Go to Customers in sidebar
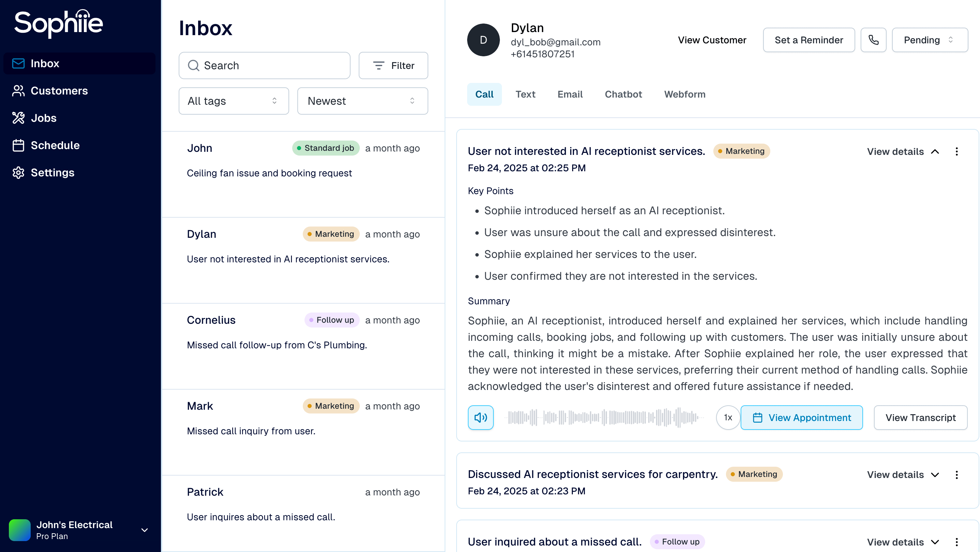 pyautogui.click(x=59, y=91)
